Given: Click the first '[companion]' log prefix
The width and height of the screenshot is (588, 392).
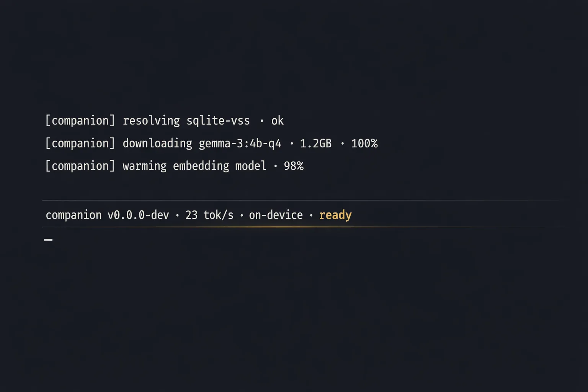Looking at the screenshot, I should [x=80, y=121].
